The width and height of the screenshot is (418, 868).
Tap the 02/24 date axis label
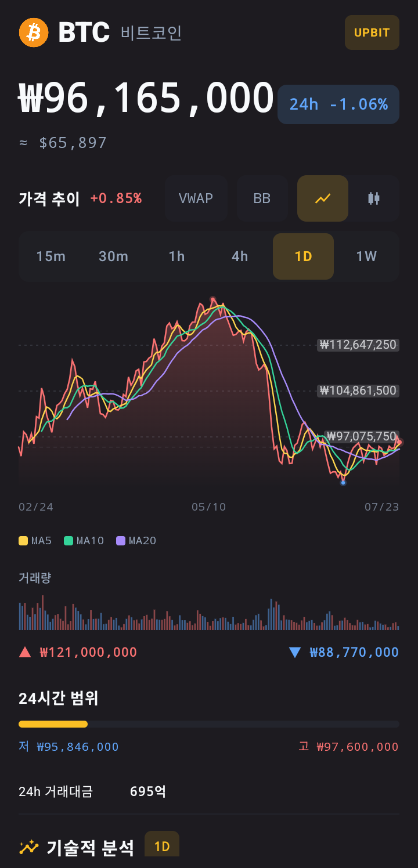coord(36,507)
